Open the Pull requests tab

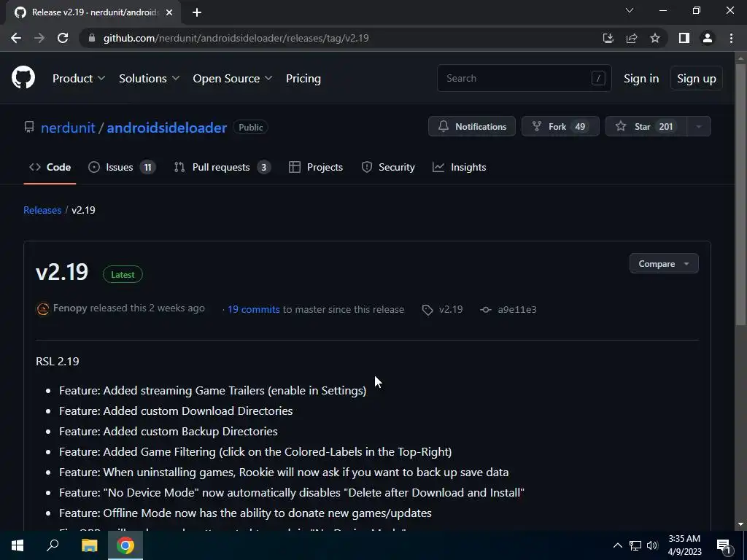(222, 167)
